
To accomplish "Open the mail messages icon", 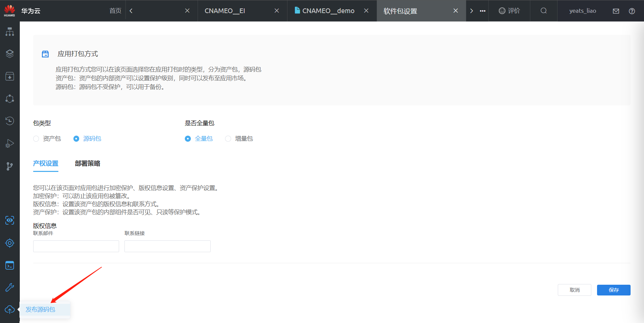I will click(616, 11).
